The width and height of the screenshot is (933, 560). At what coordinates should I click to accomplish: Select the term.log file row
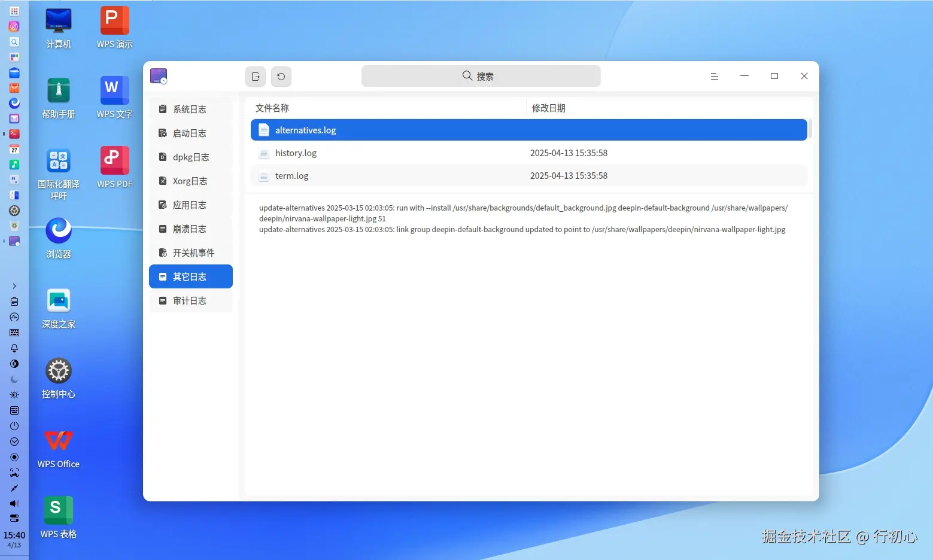click(x=528, y=175)
